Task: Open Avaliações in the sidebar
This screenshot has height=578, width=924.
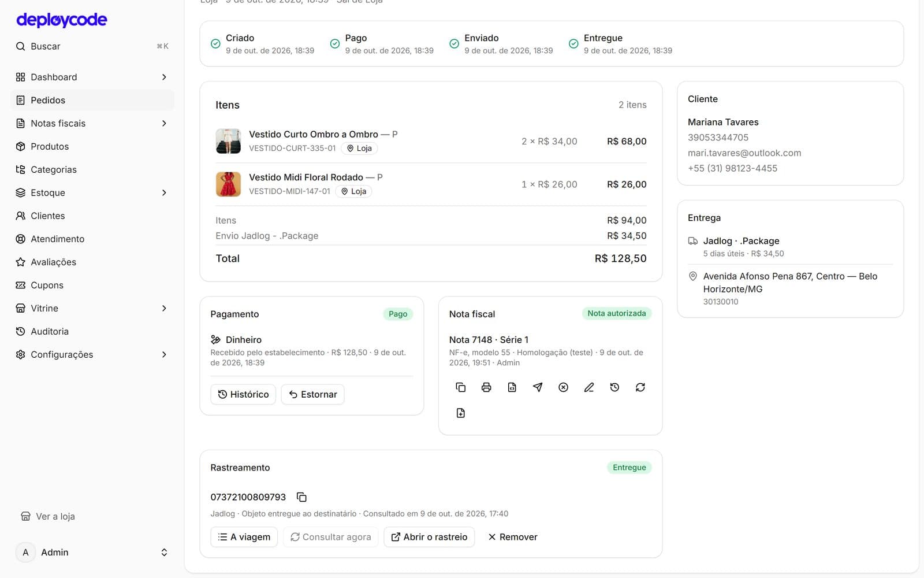Action: tap(92, 262)
